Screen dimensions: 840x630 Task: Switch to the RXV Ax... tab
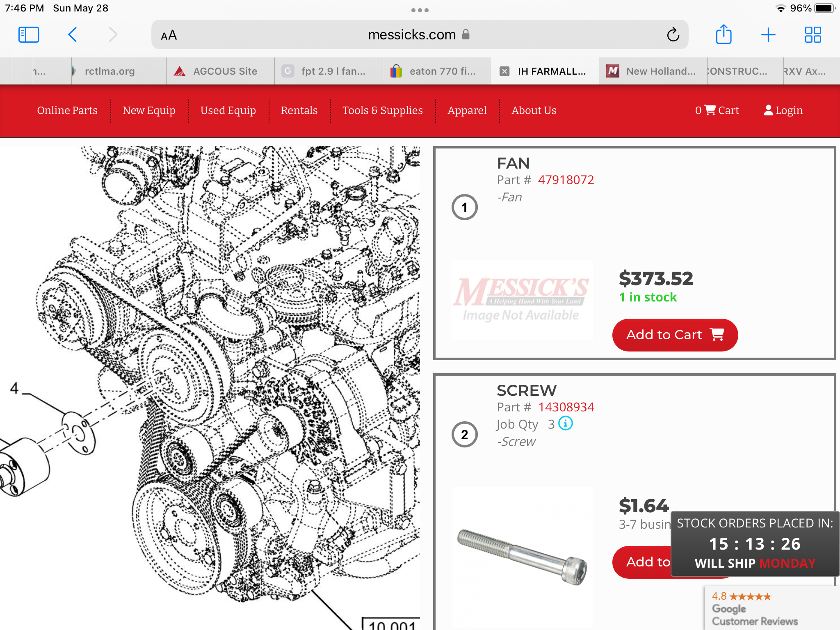pos(811,71)
